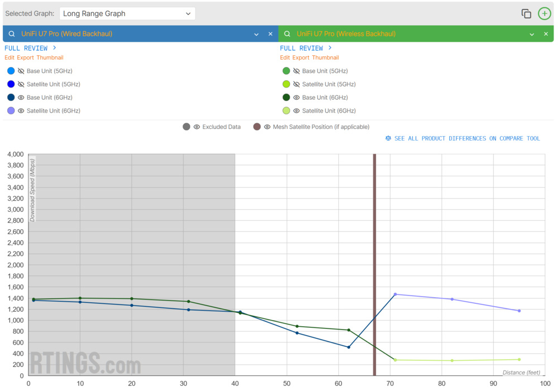Toggle visibility of Excluded Data
This screenshot has height=392, width=558.
[x=196, y=127]
